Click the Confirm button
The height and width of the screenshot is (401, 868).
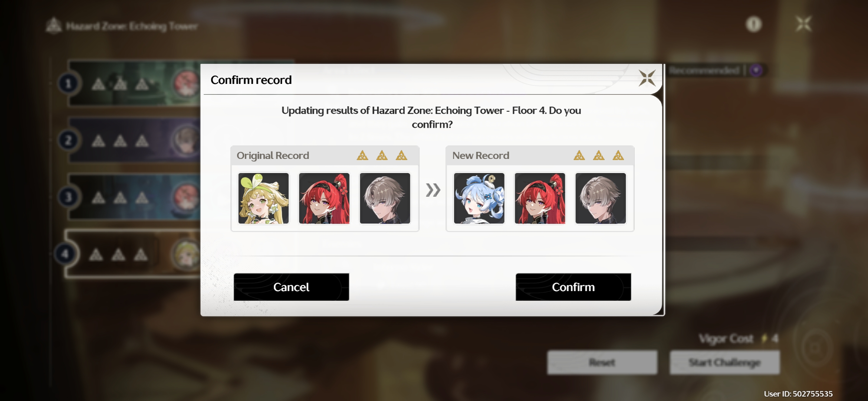coord(573,287)
